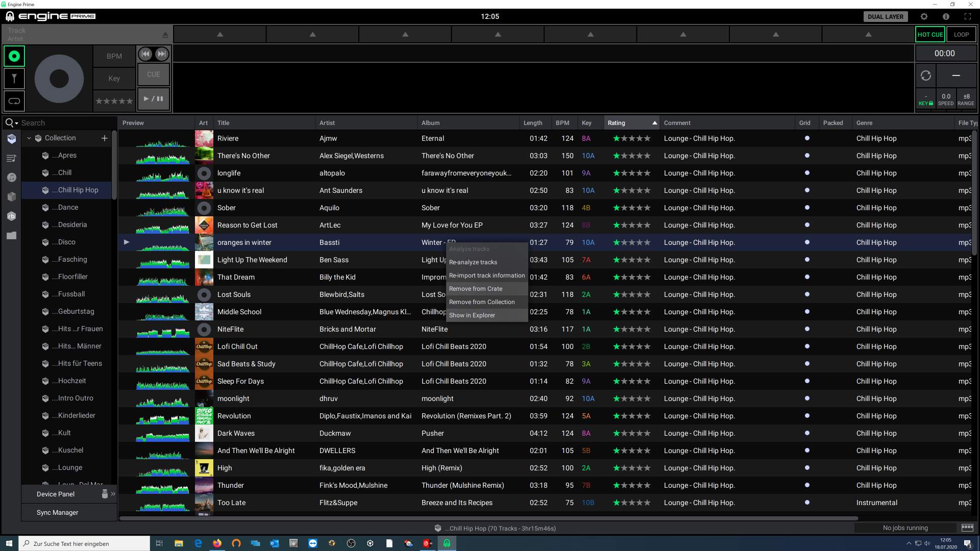Screen dimensions: 980x551
Task: Click the Riviere album art thumbnail
Action: pyautogui.click(x=204, y=138)
